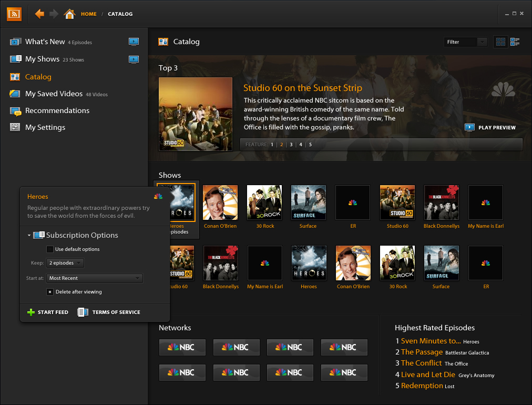Click the play icon beside My Shows
Image resolution: width=532 pixels, height=405 pixels.
[x=134, y=59]
